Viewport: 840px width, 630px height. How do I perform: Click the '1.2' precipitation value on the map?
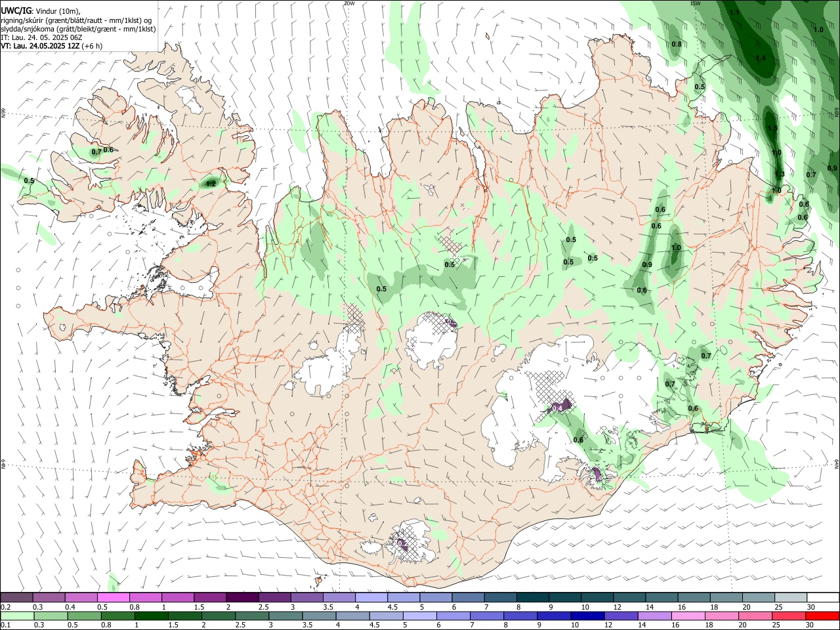click(x=211, y=184)
